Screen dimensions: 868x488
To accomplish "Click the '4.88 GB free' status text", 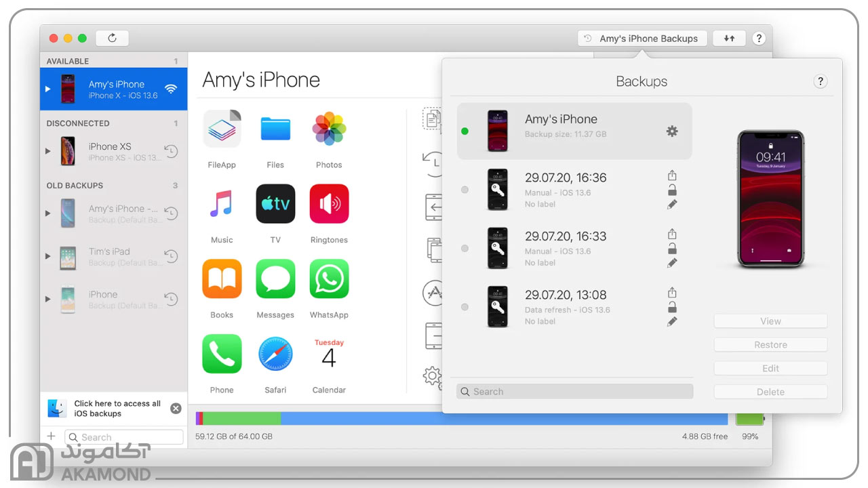I will click(x=705, y=436).
